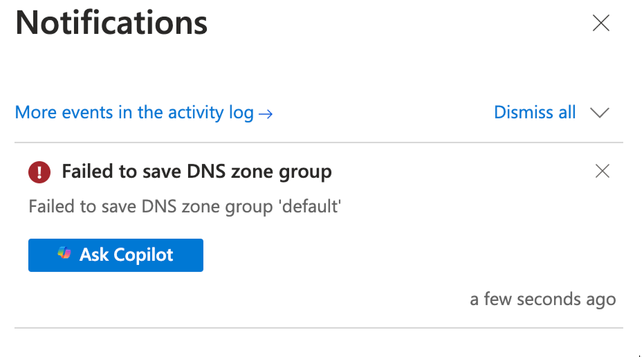
Task: Select the bold Failed to save DNS zone group title
Action: tap(196, 172)
